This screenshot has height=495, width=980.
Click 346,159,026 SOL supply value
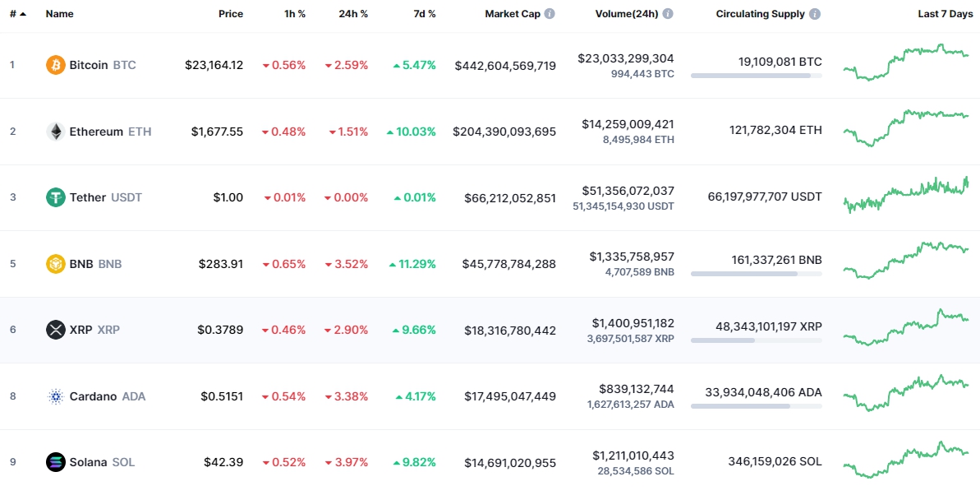point(775,462)
